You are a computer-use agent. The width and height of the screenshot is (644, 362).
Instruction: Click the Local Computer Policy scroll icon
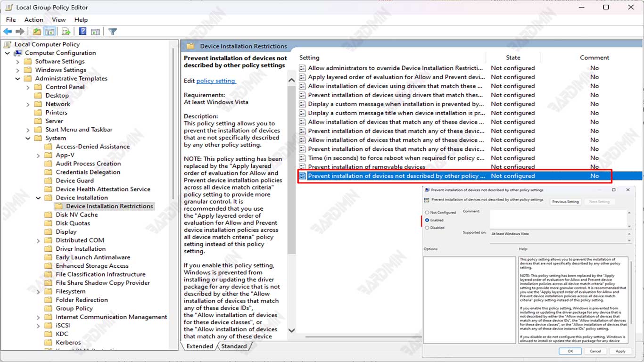[8, 44]
